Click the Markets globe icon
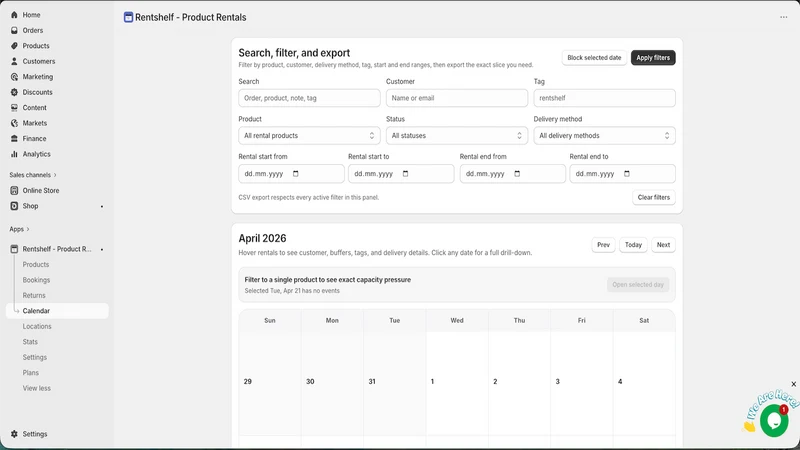 point(14,123)
